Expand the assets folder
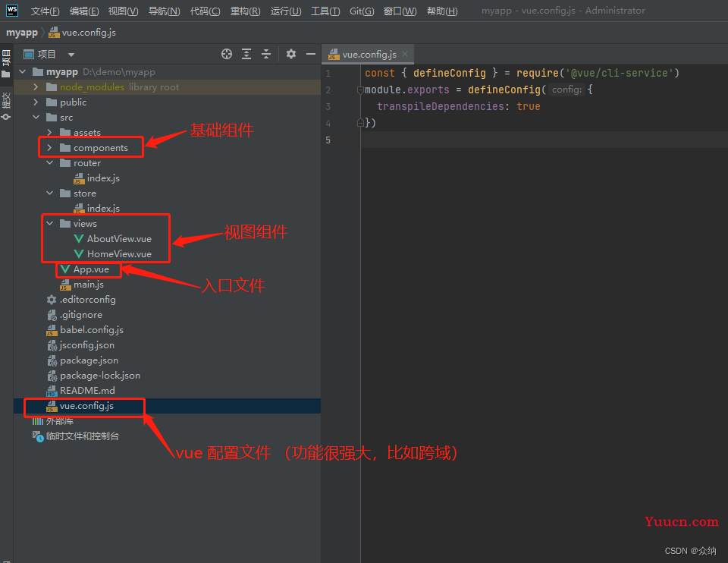This screenshot has height=563, width=728. point(50,132)
